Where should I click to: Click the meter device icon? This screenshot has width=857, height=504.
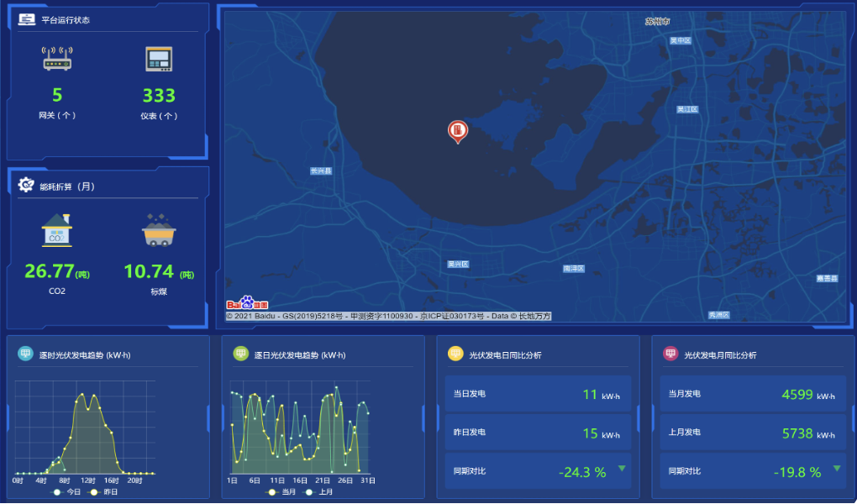click(x=159, y=59)
